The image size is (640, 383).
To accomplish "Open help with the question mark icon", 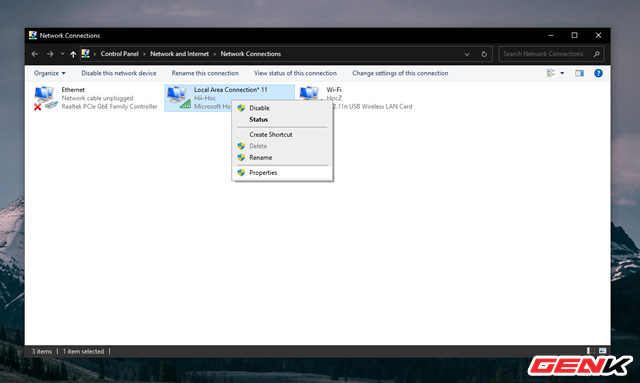I will 598,73.
